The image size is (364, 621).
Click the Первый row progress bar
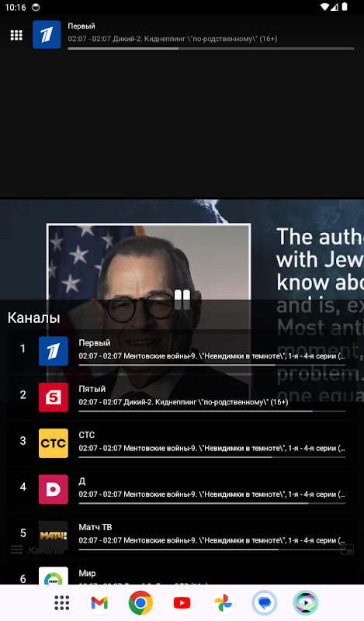click(x=212, y=365)
